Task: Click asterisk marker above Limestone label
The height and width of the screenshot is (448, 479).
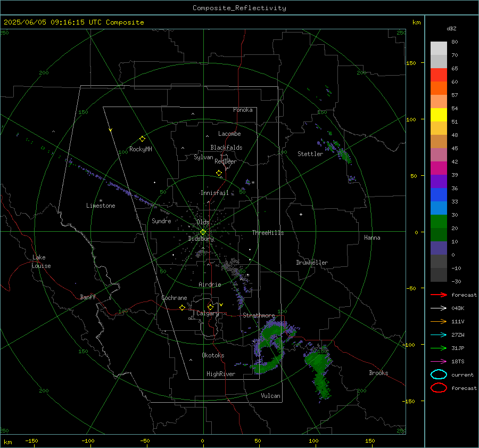Action: tap(101, 201)
